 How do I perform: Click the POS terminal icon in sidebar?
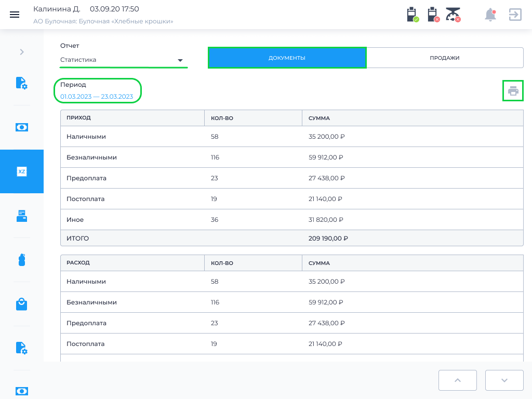point(22,216)
